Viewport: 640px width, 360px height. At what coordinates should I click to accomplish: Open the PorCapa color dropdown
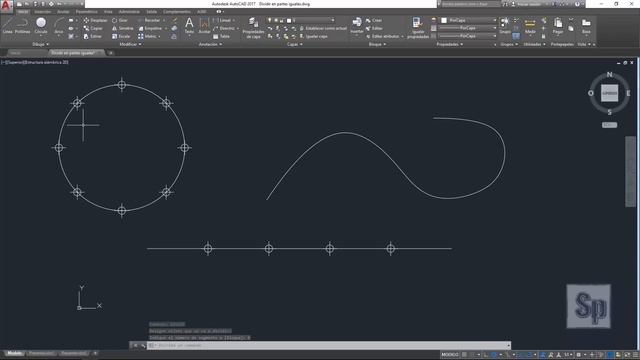coord(469,20)
